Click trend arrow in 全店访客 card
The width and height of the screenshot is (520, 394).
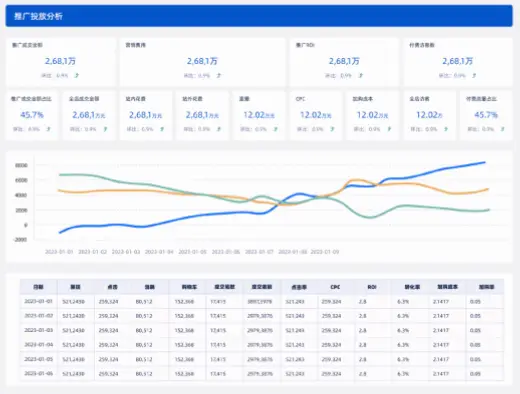point(446,129)
